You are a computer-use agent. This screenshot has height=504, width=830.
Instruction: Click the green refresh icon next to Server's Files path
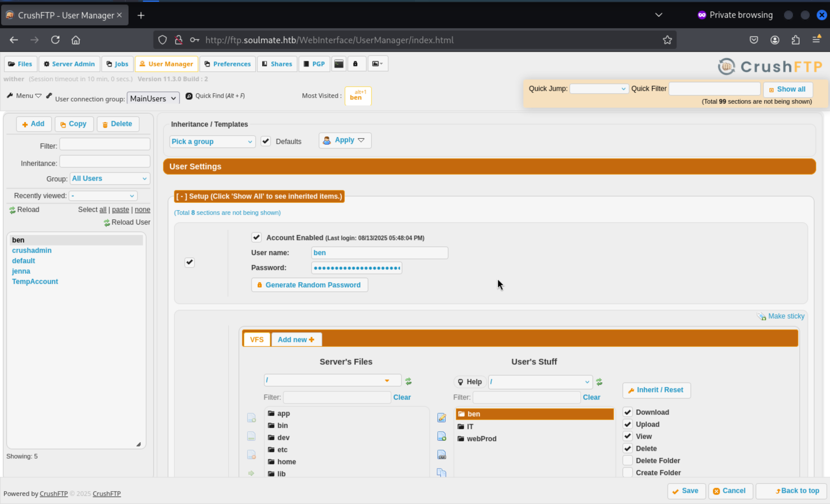click(408, 381)
